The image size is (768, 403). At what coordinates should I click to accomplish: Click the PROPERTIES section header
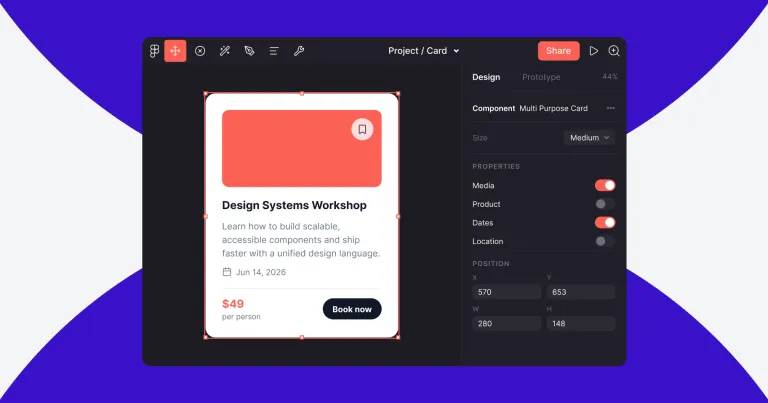click(496, 166)
